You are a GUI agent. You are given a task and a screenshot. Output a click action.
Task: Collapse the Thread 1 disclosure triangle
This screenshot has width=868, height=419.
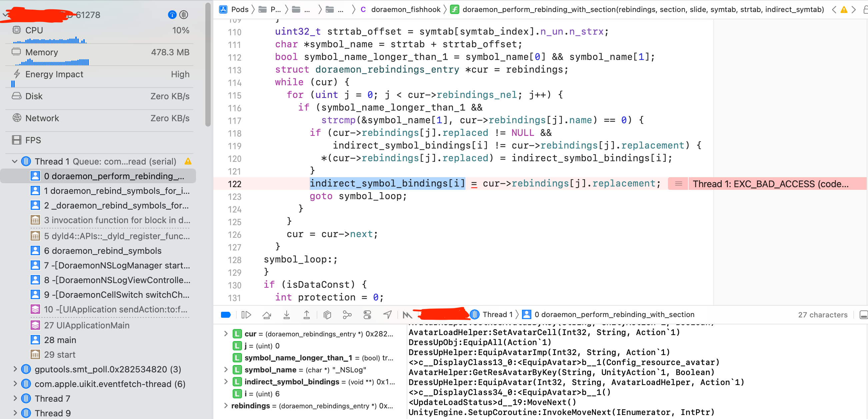(x=14, y=161)
